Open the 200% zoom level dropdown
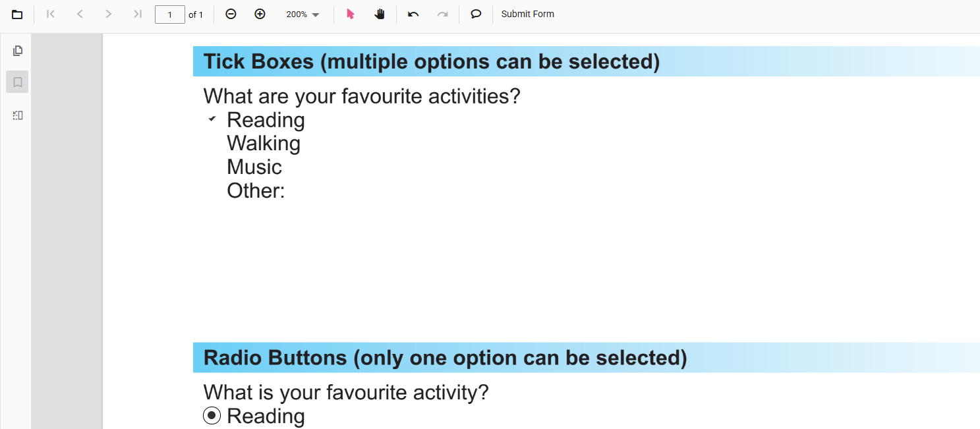980x429 pixels. [x=303, y=14]
